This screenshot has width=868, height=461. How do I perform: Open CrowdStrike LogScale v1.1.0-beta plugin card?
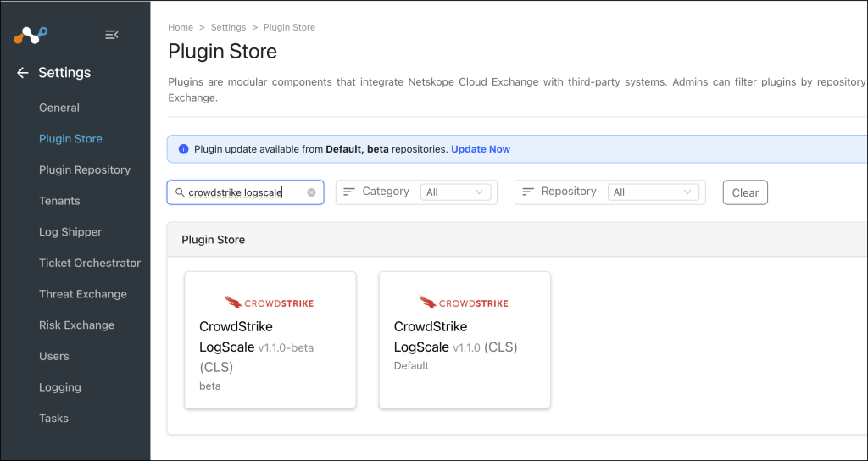point(270,341)
